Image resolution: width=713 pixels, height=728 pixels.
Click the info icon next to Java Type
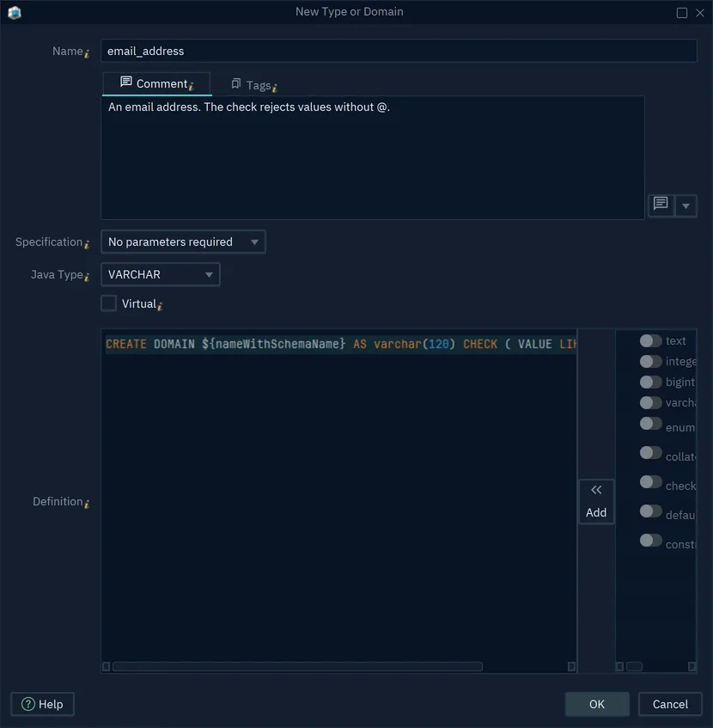pos(87,277)
